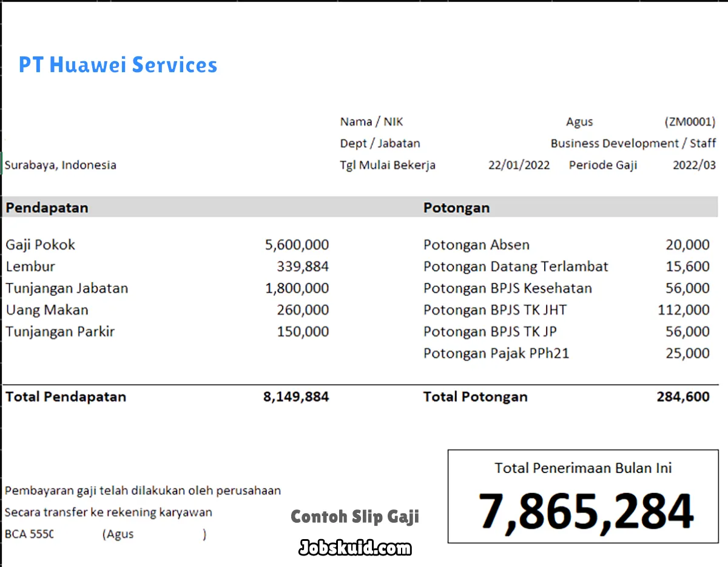Click the Potongan Pajak PPh21 entry
The image size is (728, 567).
(x=496, y=353)
